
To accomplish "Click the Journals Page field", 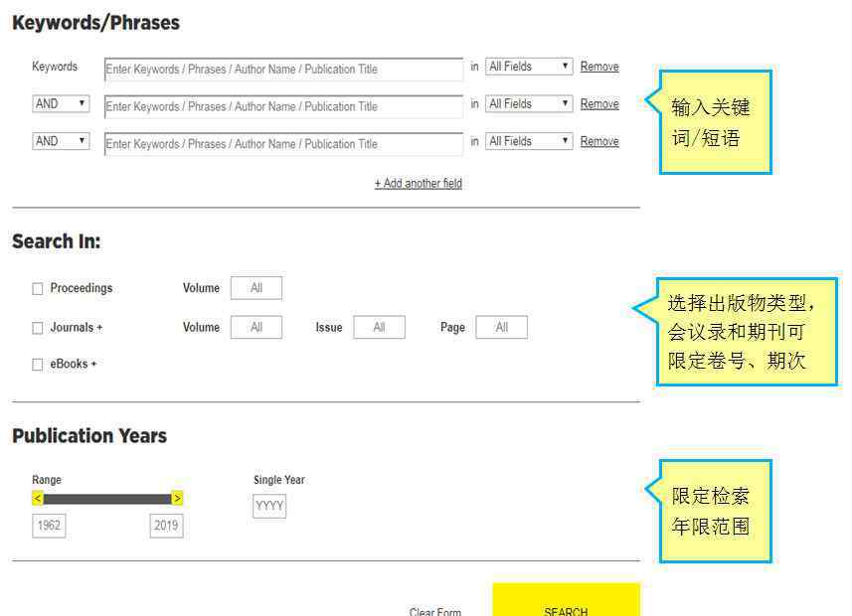I will click(x=501, y=327).
